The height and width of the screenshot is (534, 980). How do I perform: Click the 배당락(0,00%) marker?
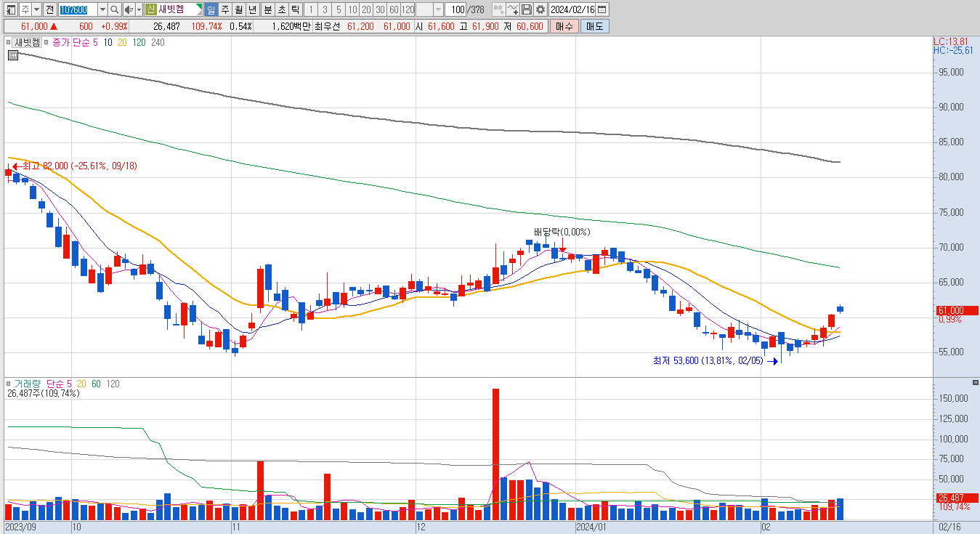point(562,232)
